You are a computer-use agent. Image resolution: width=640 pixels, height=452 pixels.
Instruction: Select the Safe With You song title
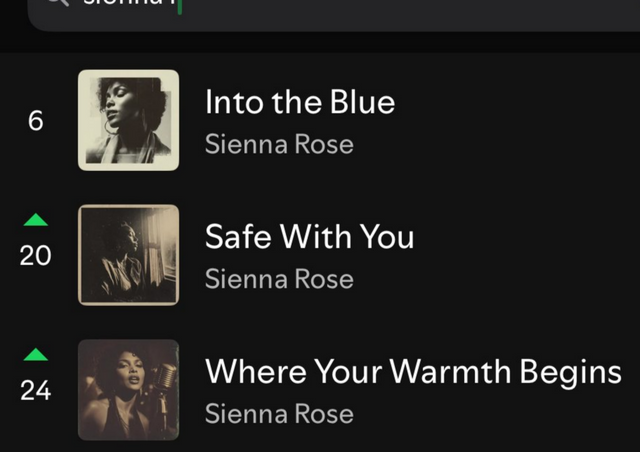309,237
